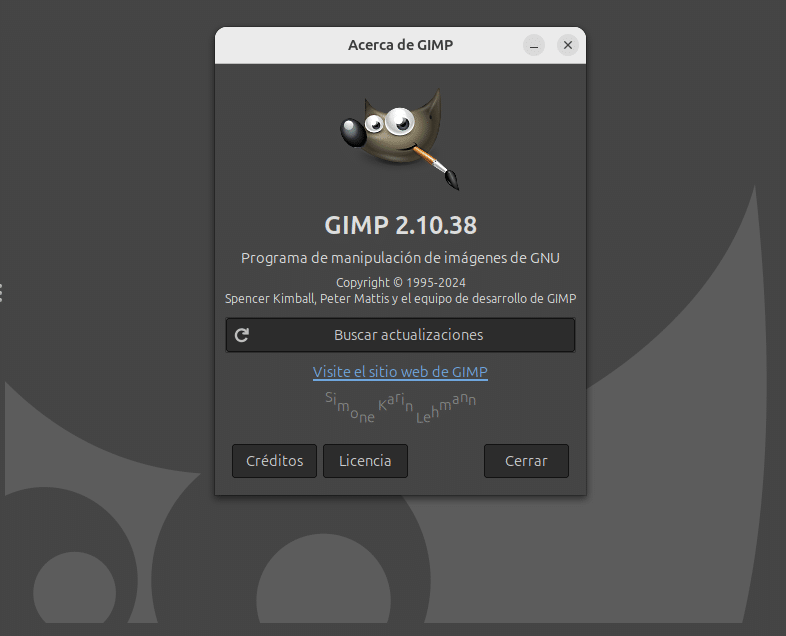Minimize the Acerca de GIMP window
The width and height of the screenshot is (786, 636).
tap(534, 46)
